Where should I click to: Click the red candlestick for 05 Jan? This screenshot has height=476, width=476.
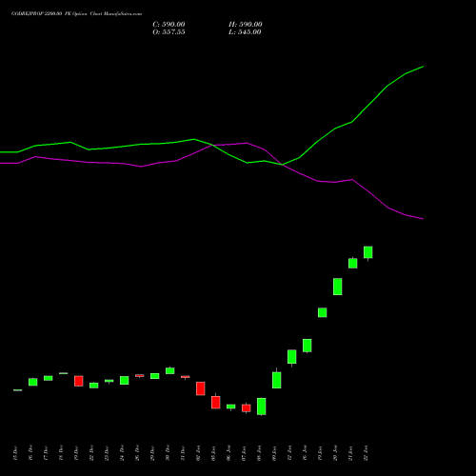[x=216, y=402]
